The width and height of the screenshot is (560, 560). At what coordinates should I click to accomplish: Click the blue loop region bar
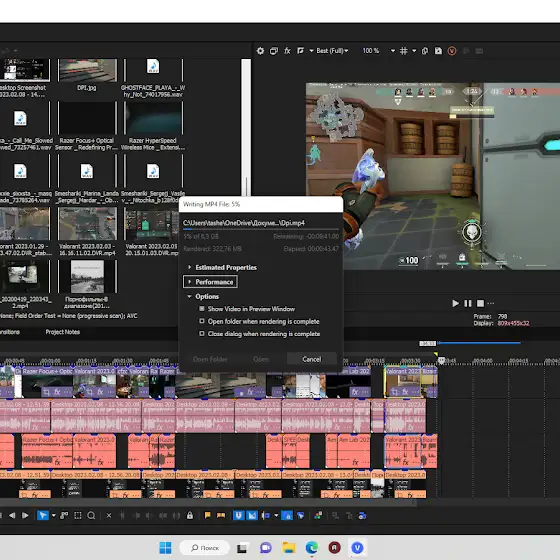tap(479, 343)
